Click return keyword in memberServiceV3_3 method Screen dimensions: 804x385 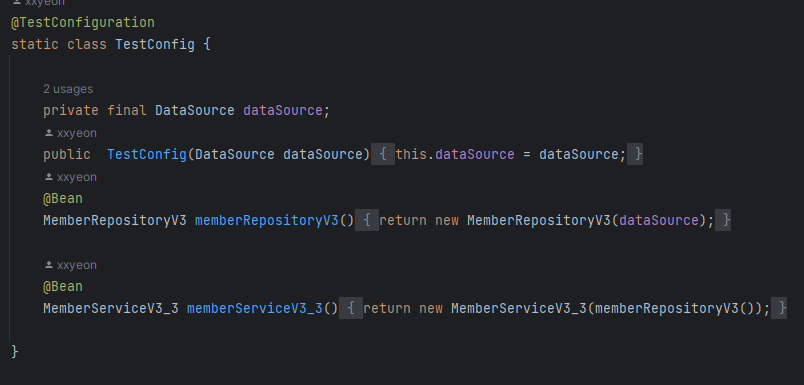(x=387, y=309)
